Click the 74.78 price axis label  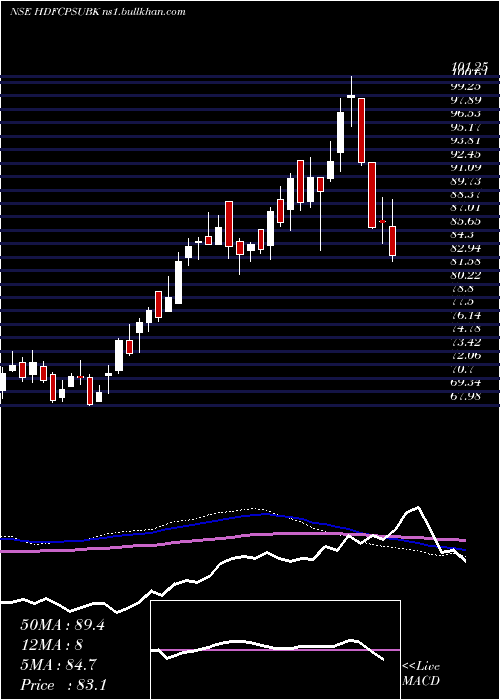click(x=466, y=329)
